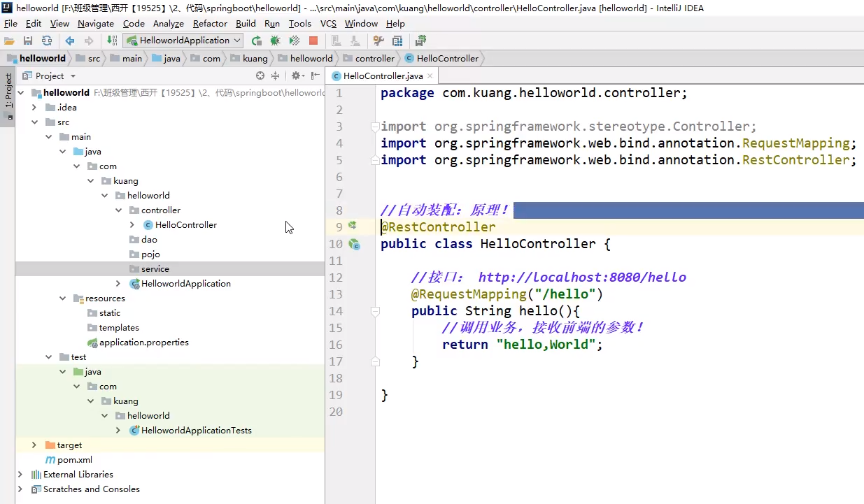Toggle fold marker on hello() method line
The width and height of the screenshot is (864, 504).
[x=375, y=311]
